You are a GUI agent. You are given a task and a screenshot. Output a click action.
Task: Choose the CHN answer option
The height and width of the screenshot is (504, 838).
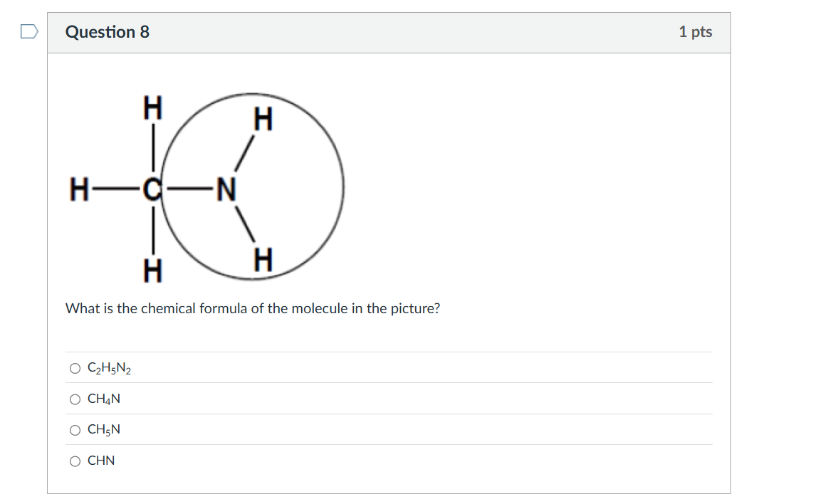(x=75, y=461)
